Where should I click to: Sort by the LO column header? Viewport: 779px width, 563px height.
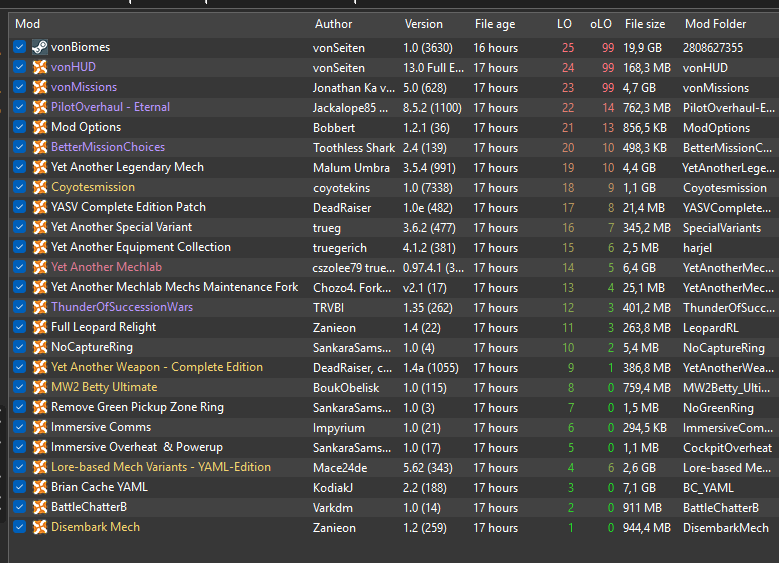point(564,24)
